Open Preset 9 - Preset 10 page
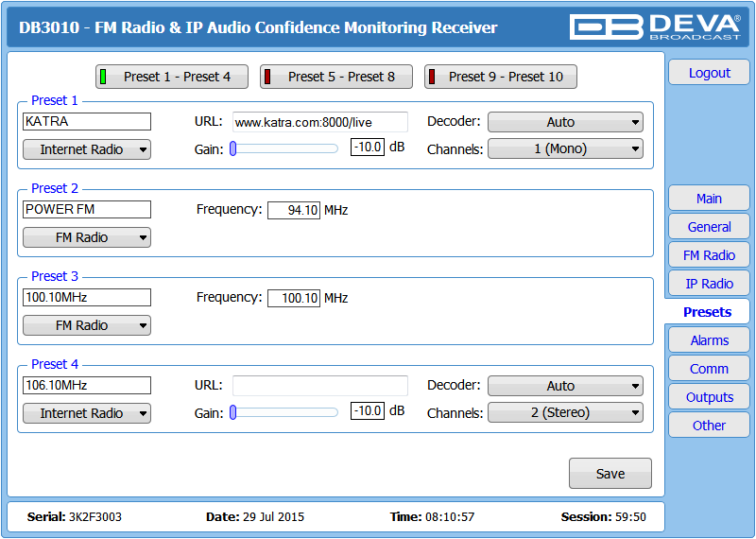 pos(501,77)
